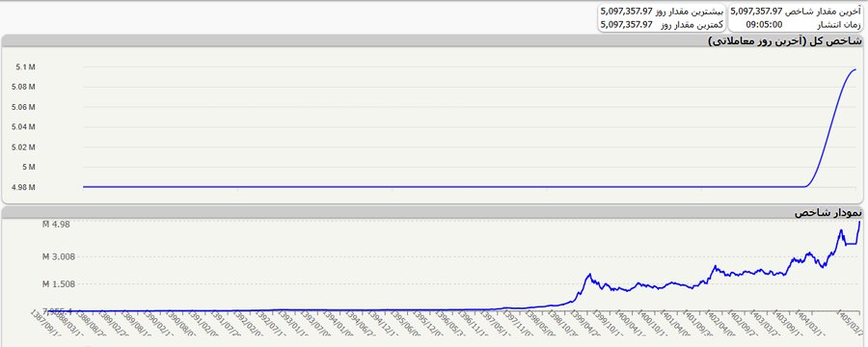The width and height of the screenshot is (868, 347).
Task: Click the 5.06 M axis label
Action: tap(23, 107)
